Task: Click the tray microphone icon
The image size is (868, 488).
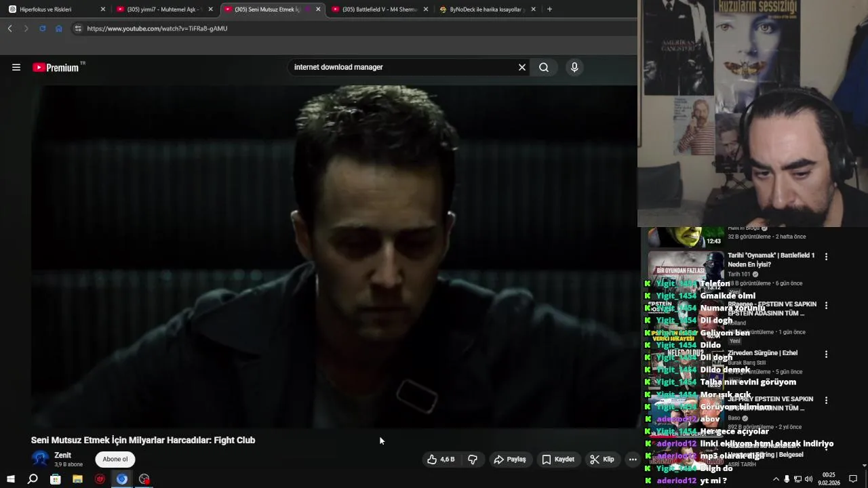Action: (787, 479)
